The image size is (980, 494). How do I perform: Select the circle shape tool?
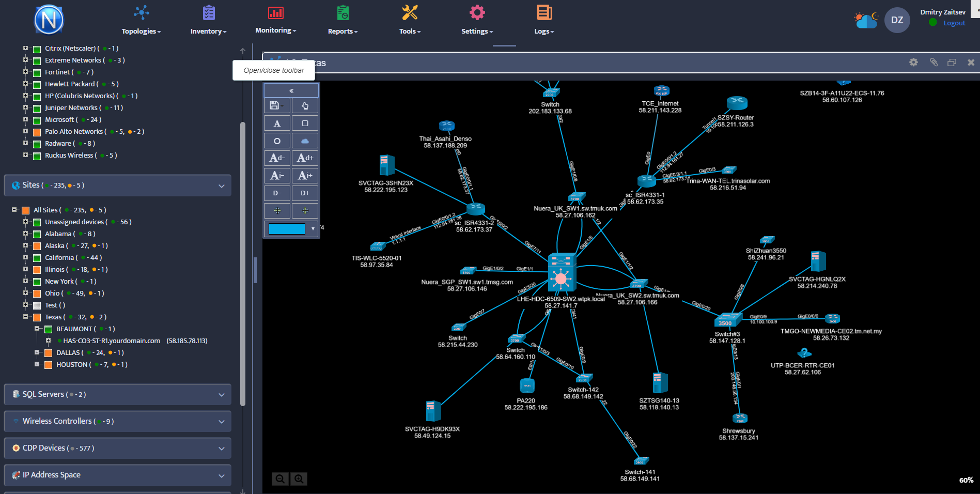277,141
